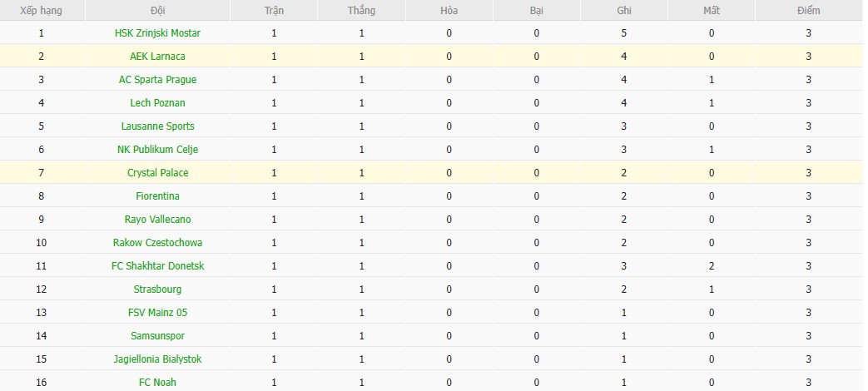Open the HSK Zrinjski Mostar team link

point(157,33)
